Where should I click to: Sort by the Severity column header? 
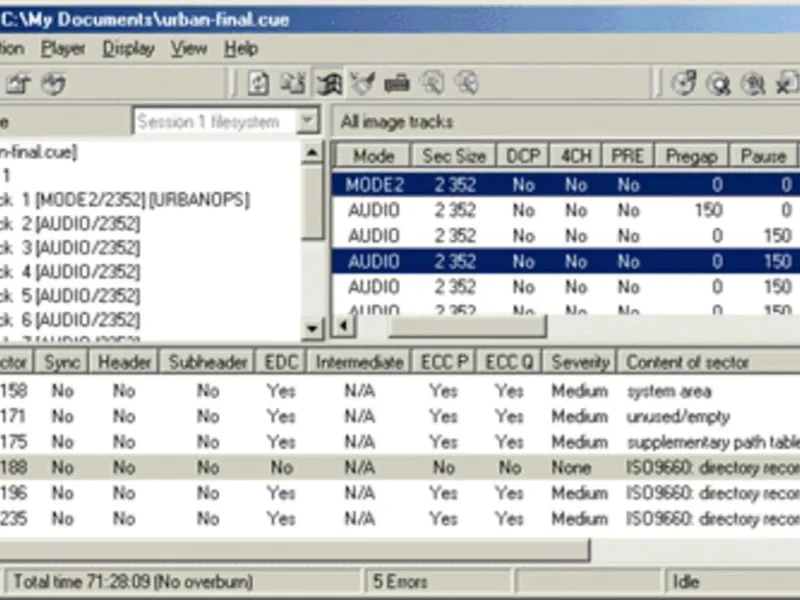click(580, 362)
